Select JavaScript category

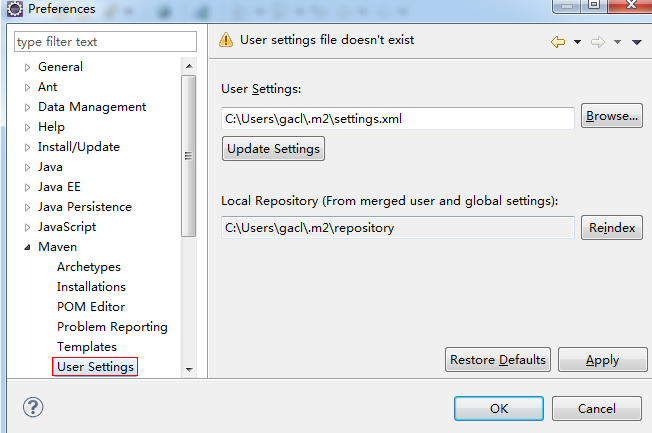coord(67,227)
